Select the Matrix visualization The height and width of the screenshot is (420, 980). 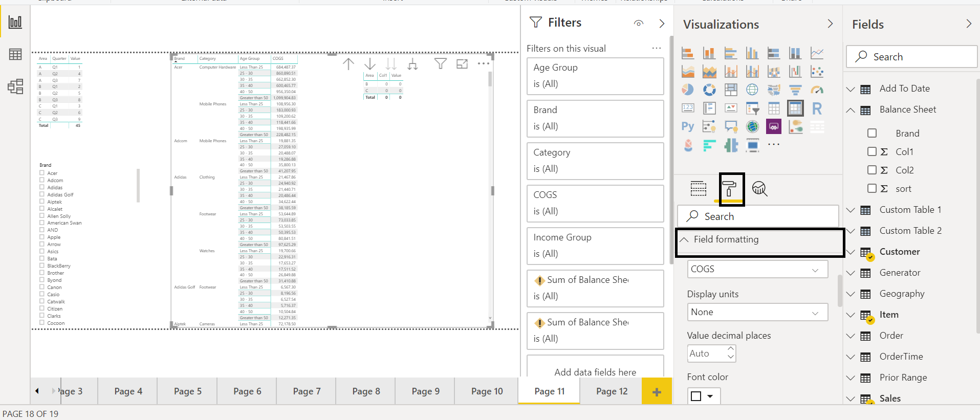795,108
